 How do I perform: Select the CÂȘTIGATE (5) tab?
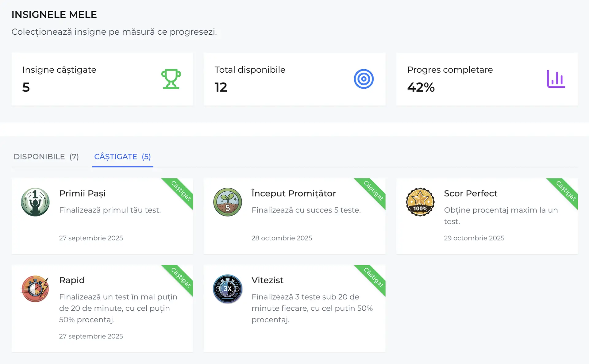tap(122, 157)
